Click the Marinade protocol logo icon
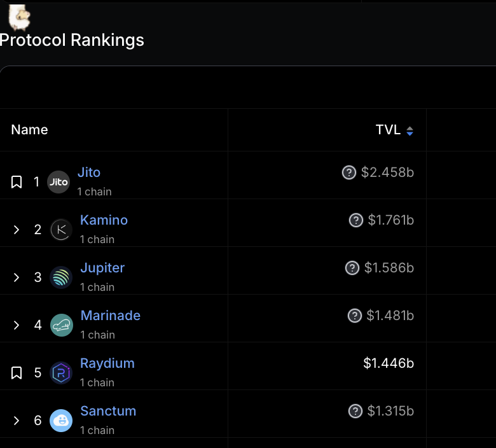Screen dimensions: 496x448 pyautogui.click(x=62, y=325)
